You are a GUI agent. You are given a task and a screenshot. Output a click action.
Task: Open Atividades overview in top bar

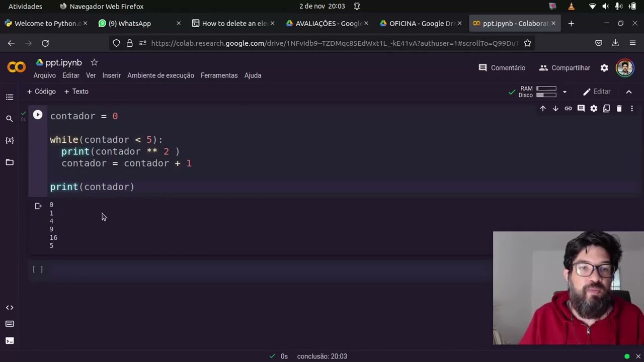[25, 7]
